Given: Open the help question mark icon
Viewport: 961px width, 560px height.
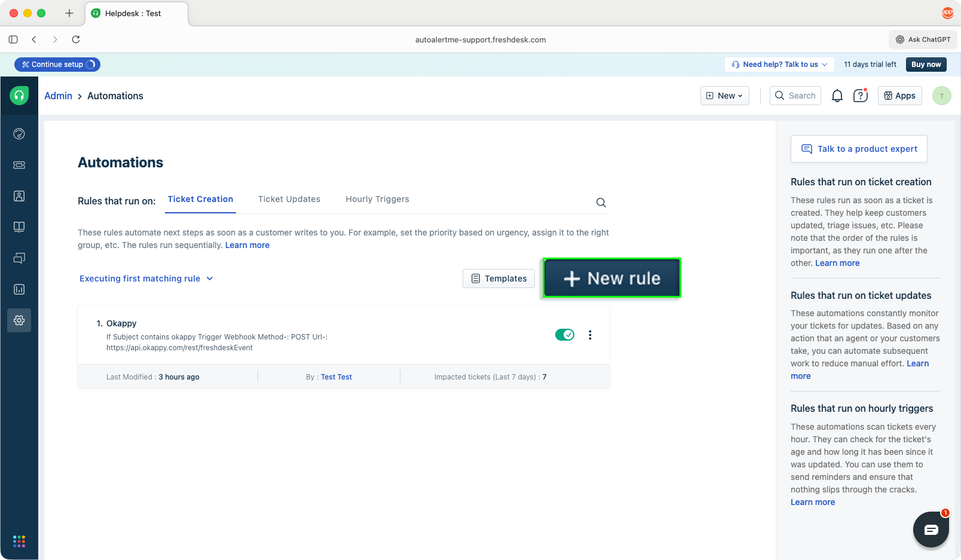Looking at the screenshot, I should 861,96.
